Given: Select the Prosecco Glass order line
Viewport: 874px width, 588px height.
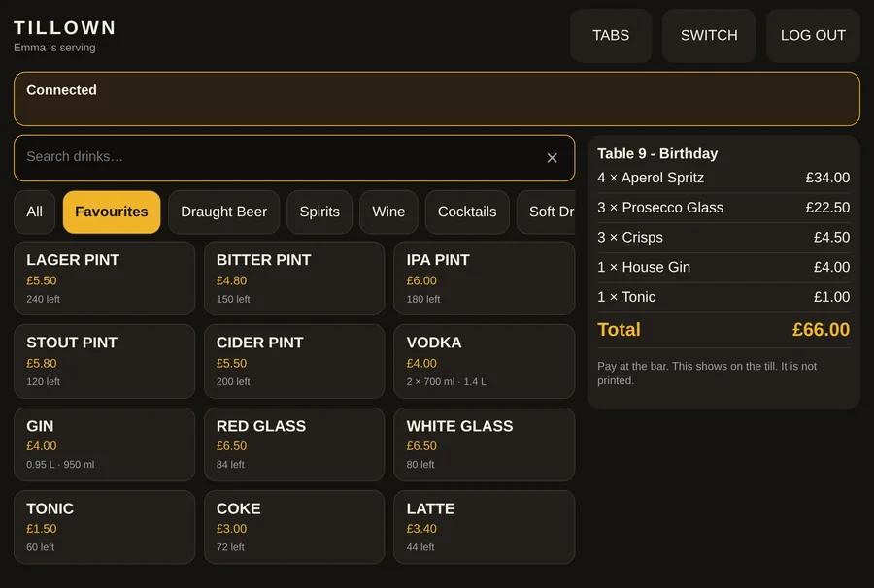Looking at the screenshot, I should pyautogui.click(x=723, y=208).
